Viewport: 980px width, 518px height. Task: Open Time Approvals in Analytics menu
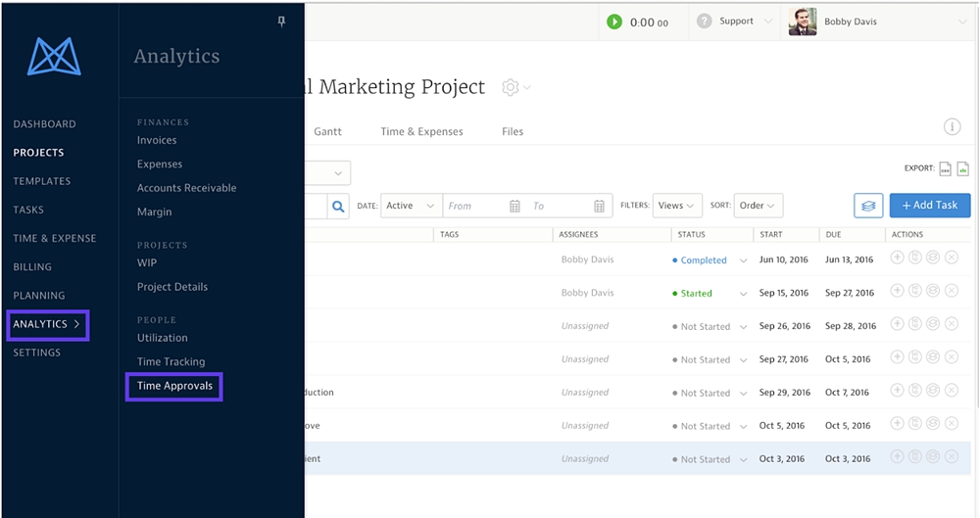click(x=174, y=386)
